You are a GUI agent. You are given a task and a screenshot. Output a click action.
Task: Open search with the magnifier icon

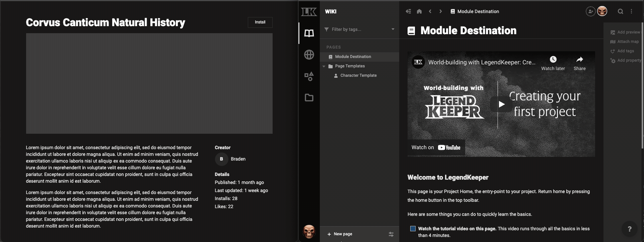tap(620, 11)
